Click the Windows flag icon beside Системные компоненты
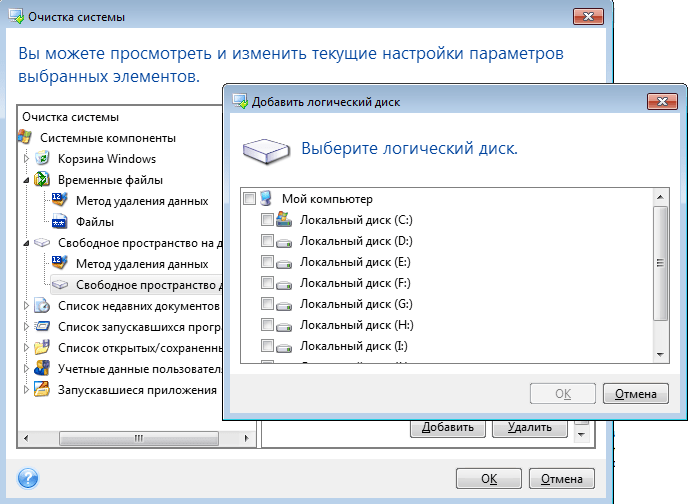The height and width of the screenshot is (504, 688). pyautogui.click(x=25, y=137)
